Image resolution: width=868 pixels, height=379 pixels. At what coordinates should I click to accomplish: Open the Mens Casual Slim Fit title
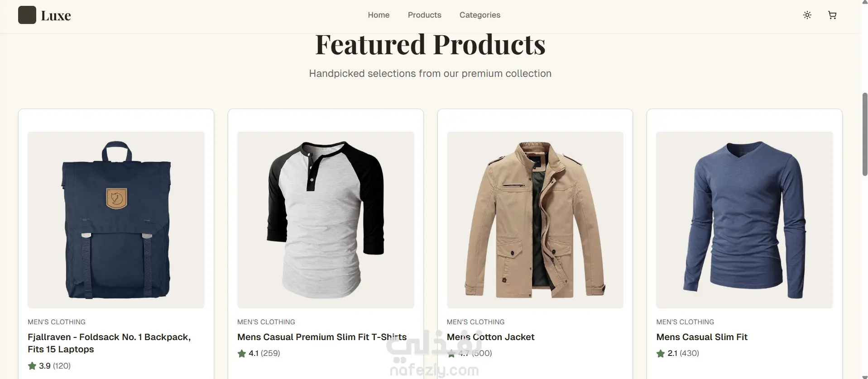[x=701, y=337]
